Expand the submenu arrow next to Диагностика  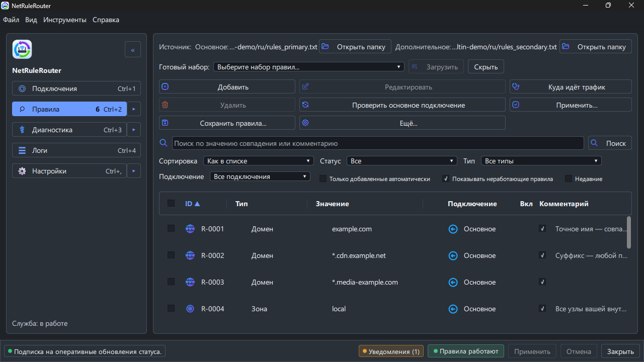coord(134,130)
